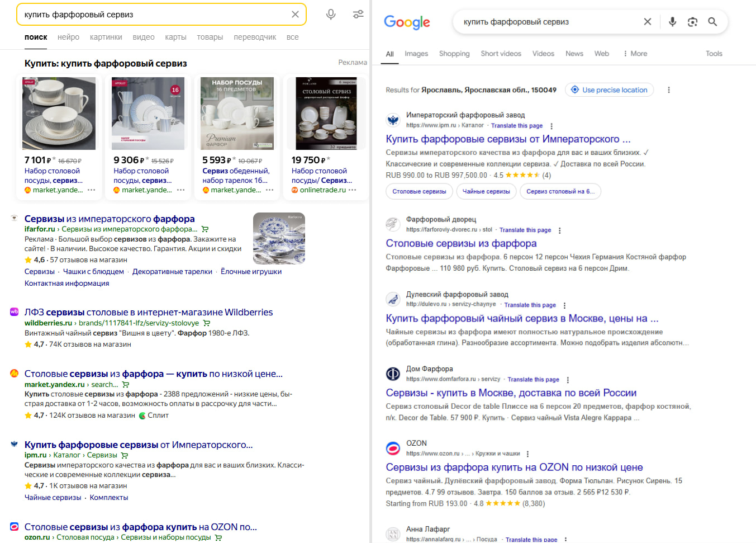
Task: Open three-dot menu for ozon.ru Google result
Action: pyautogui.click(x=527, y=454)
